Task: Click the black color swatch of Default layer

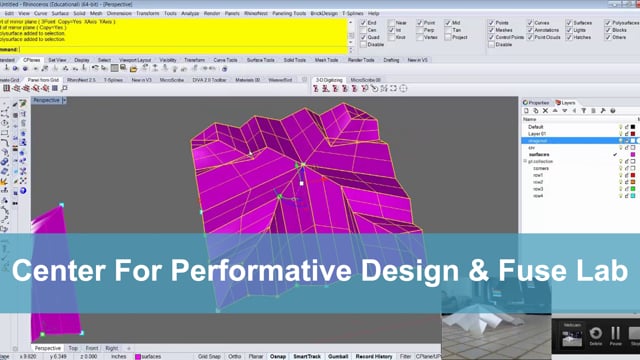Action: coord(633,127)
